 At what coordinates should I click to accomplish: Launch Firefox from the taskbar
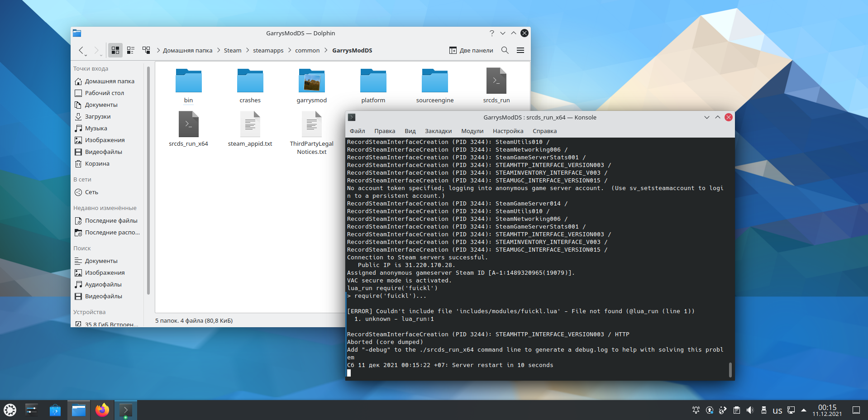click(x=102, y=410)
